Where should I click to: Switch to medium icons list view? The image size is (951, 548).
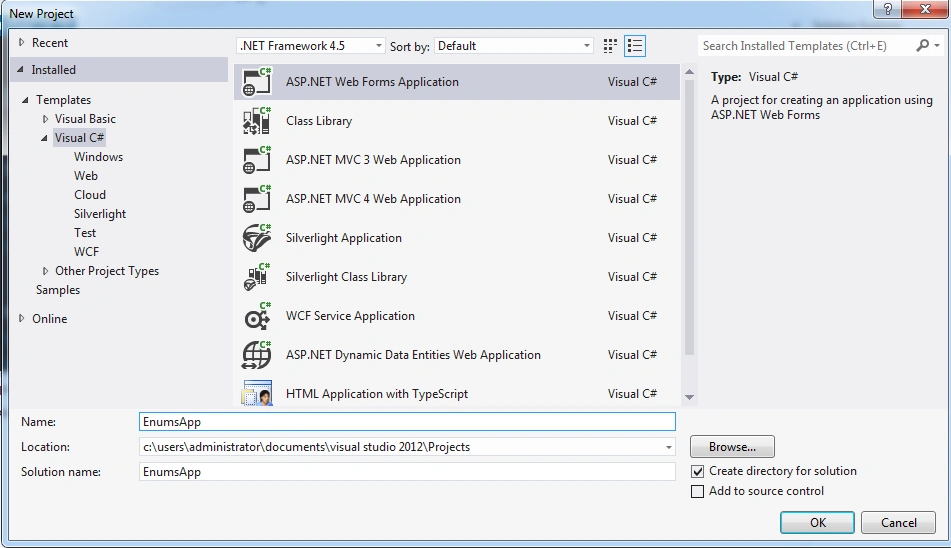pos(635,46)
